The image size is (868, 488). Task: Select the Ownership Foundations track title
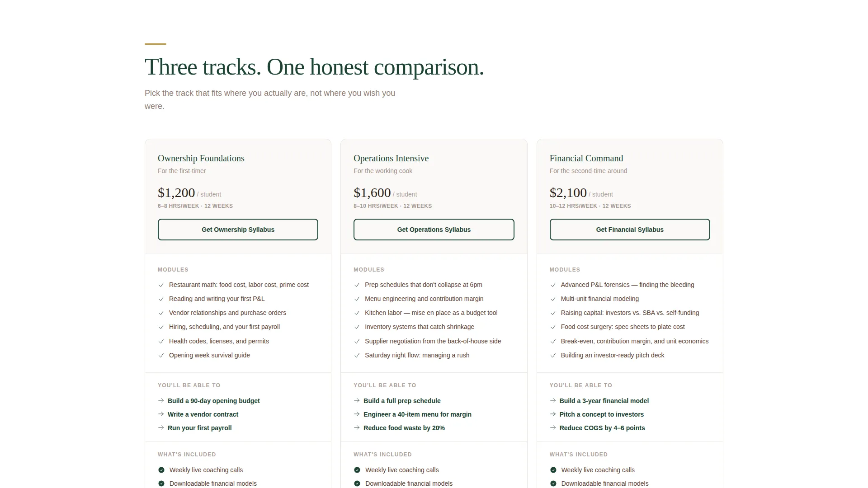coord(201,158)
